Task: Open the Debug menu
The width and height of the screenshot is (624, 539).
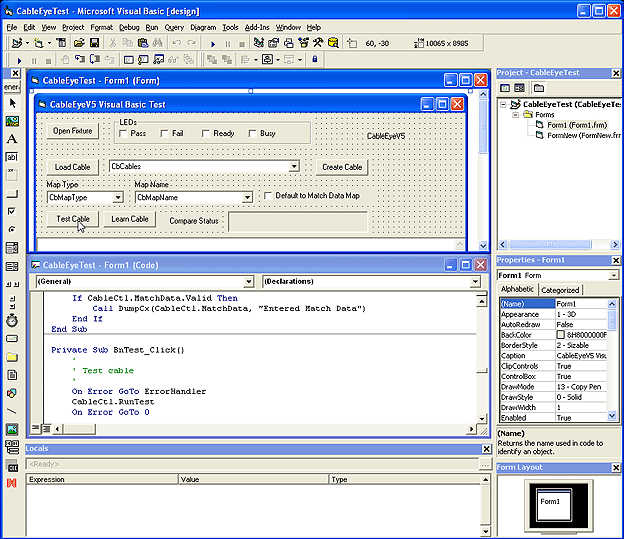Action: 129,27
